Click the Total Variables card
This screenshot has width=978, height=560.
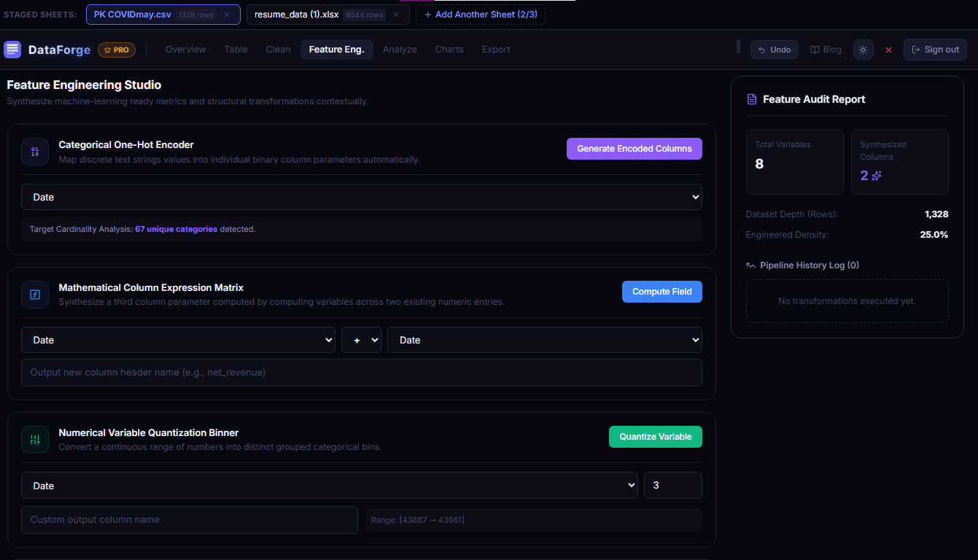[x=795, y=162]
